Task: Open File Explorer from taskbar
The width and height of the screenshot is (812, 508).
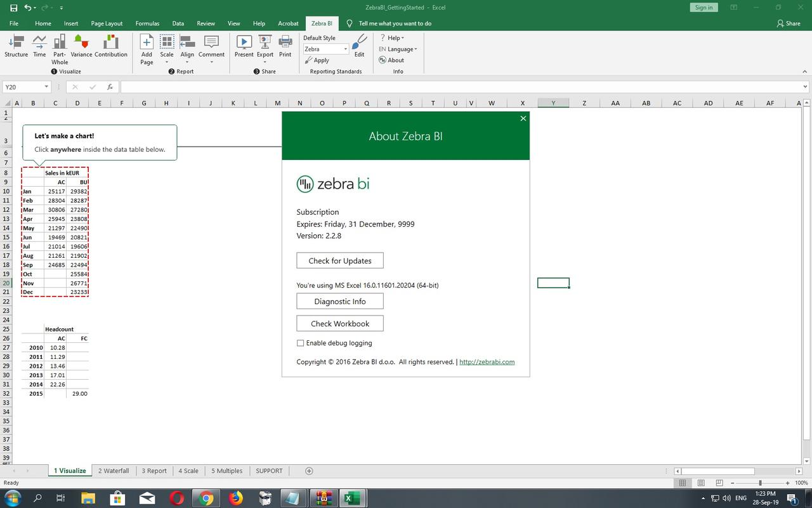Action: [x=88, y=498]
